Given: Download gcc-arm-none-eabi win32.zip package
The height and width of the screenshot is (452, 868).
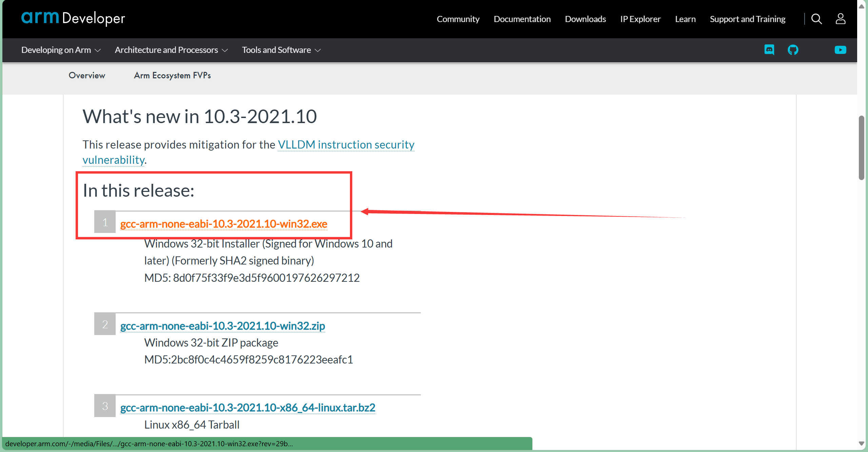Looking at the screenshot, I should (x=222, y=326).
